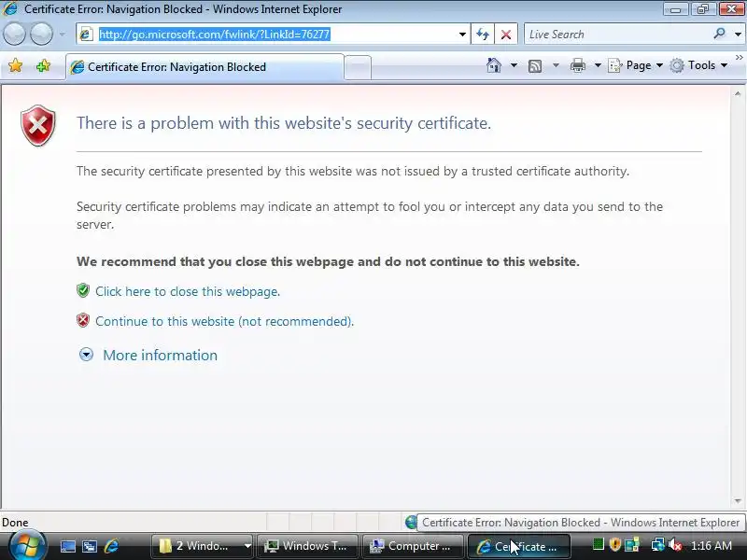747x560 pixels.
Task: Open Favorites Center star icon
Action: (15, 65)
